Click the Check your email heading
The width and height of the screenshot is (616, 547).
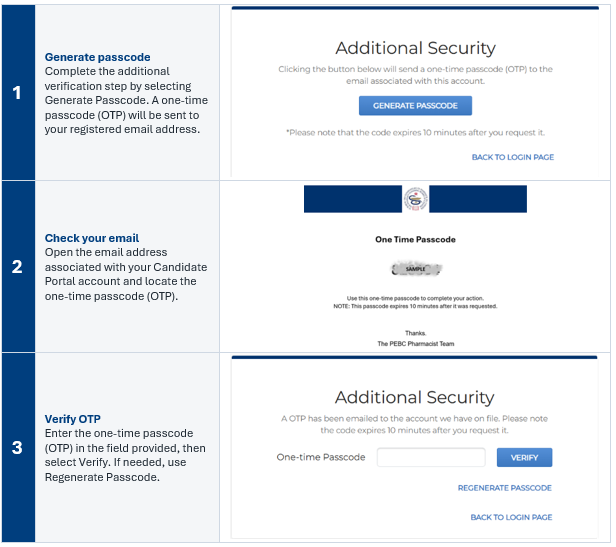pos(92,238)
